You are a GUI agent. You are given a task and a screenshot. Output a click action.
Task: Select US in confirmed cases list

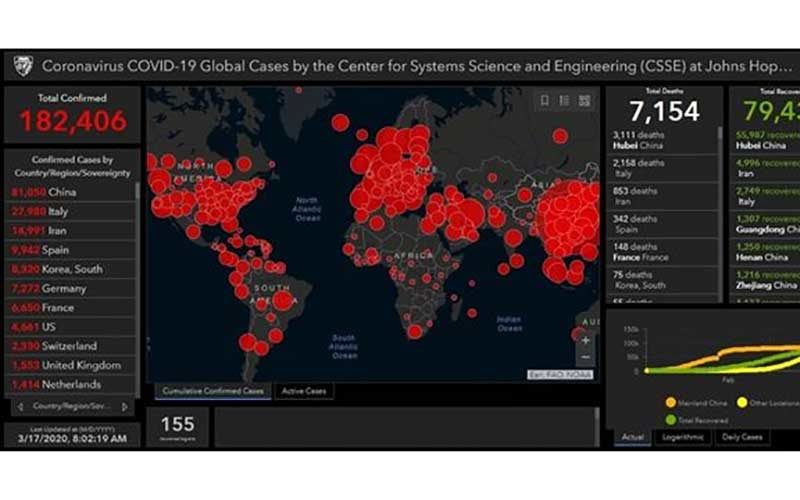[x=71, y=327]
